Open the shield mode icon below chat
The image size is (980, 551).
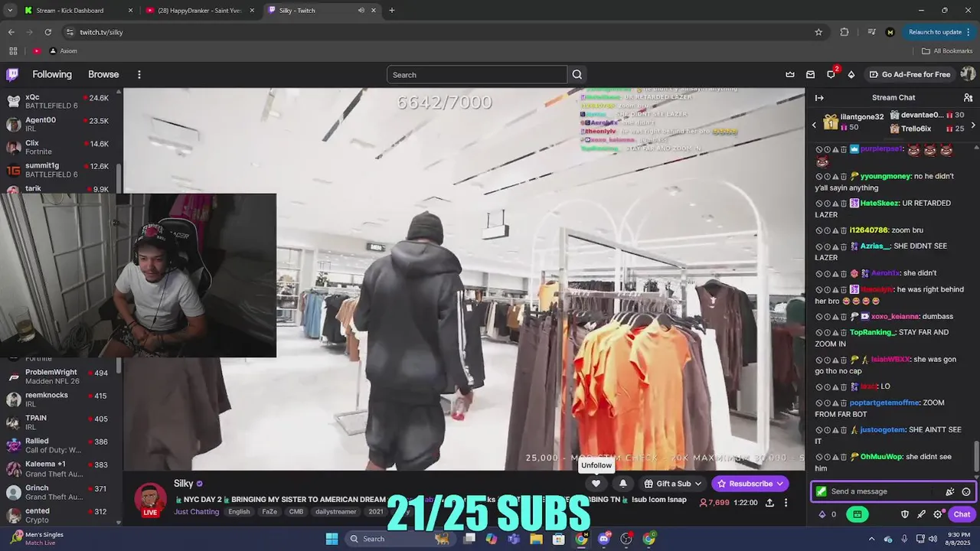[x=904, y=514]
